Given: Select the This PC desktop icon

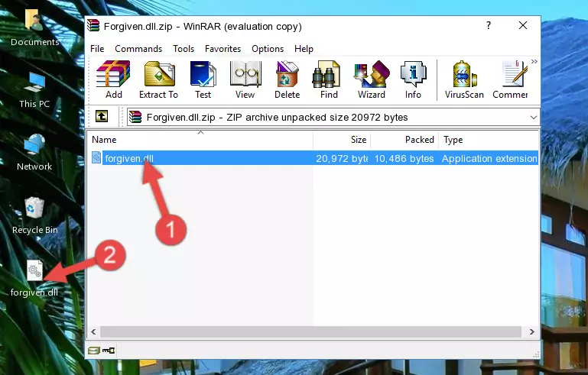Looking at the screenshot, I should coord(34,90).
